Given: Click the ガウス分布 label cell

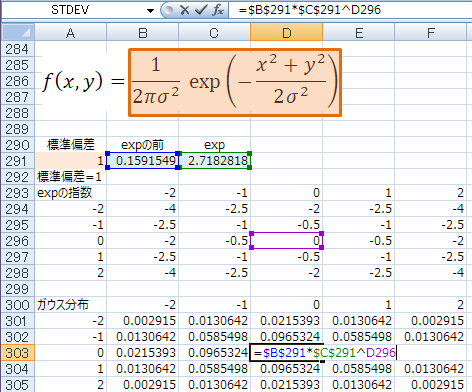Looking at the screenshot, I should (x=70, y=305).
